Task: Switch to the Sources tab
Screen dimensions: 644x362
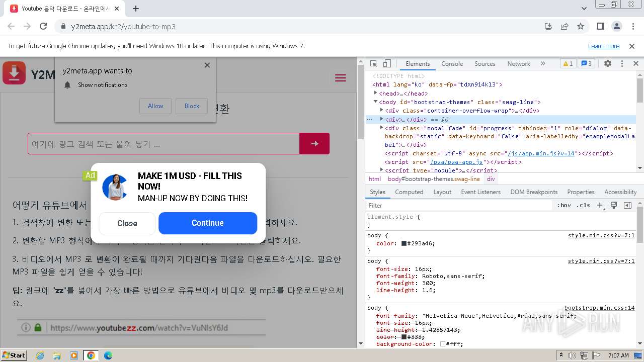Action: tap(485, 64)
